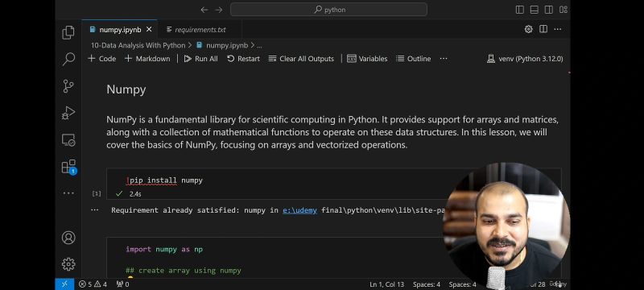The height and width of the screenshot is (290, 644).
Task: Open the Extensions view with badge
Action: pyautogui.click(x=68, y=167)
